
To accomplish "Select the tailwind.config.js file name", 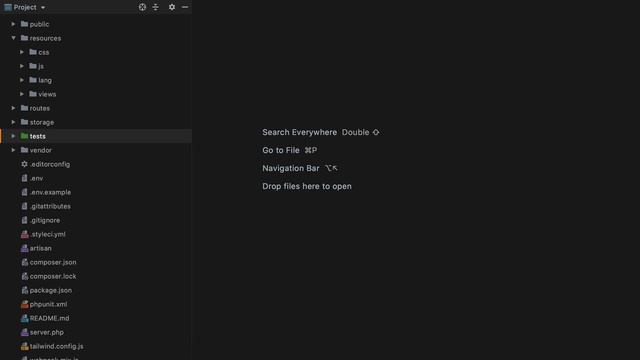I will (x=56, y=346).
